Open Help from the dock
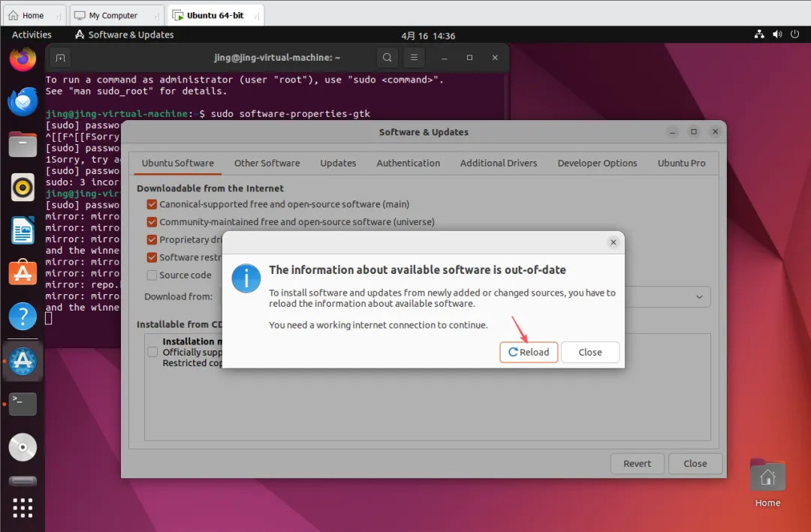 pyautogui.click(x=23, y=316)
